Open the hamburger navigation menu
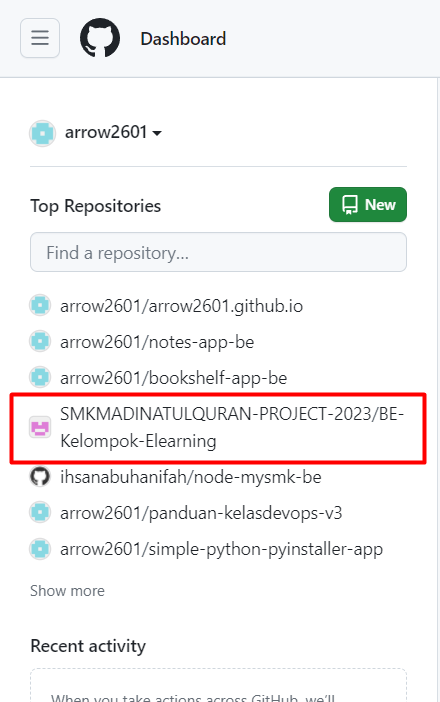 [40, 38]
